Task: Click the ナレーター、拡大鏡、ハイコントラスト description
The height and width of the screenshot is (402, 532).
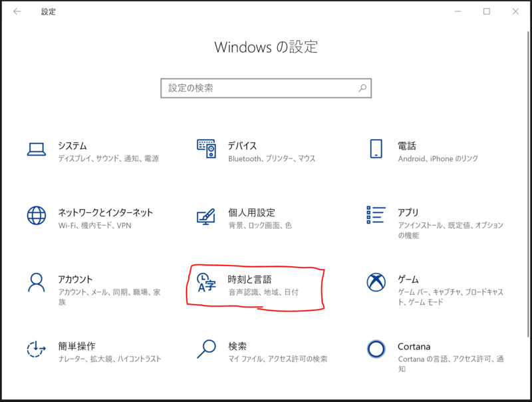Action: click(x=110, y=359)
